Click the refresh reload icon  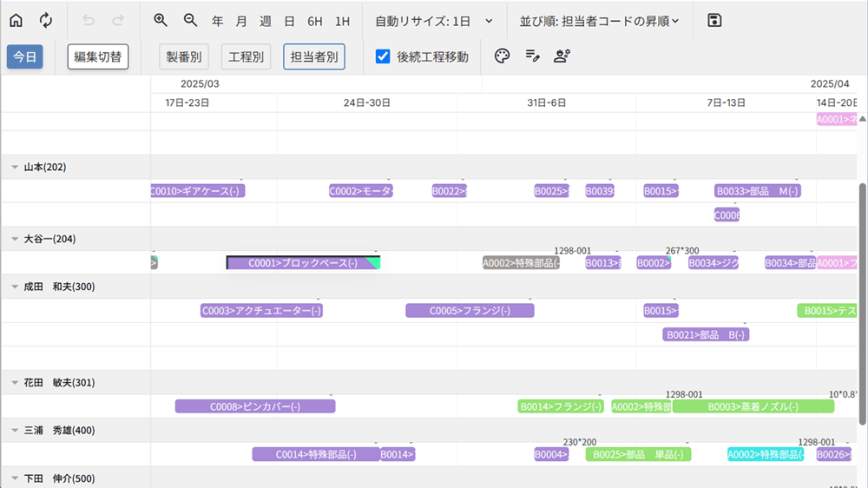tap(46, 20)
